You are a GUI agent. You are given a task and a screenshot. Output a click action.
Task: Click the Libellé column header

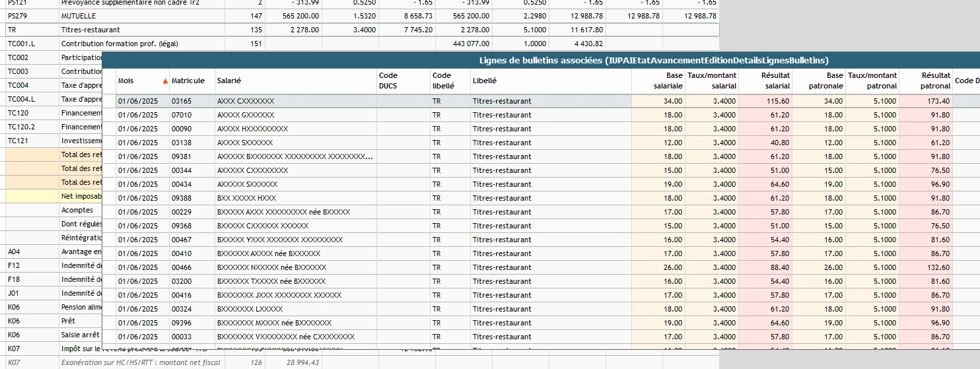coord(551,81)
